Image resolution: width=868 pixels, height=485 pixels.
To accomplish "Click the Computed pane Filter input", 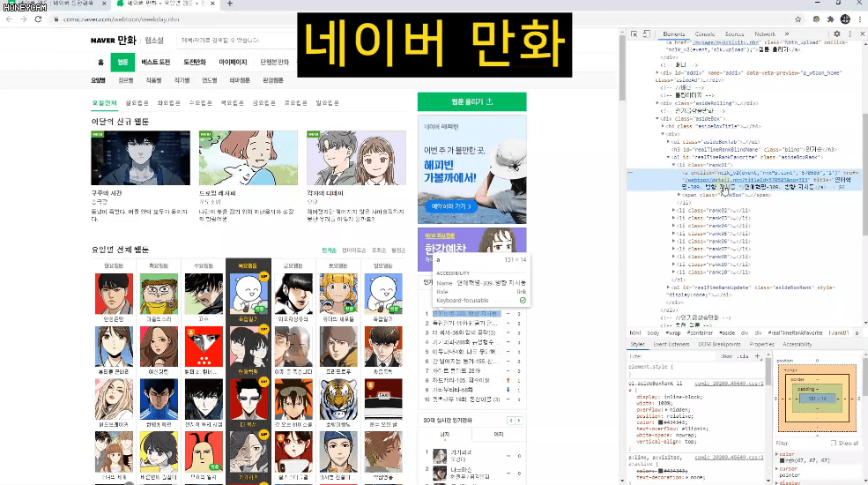I will (800, 443).
